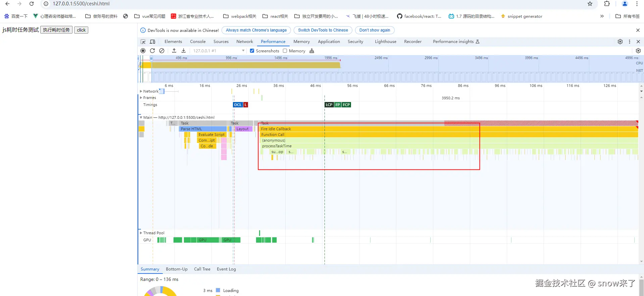The image size is (644, 296).
Task: Click the browser forward arrow
Action: click(19, 4)
